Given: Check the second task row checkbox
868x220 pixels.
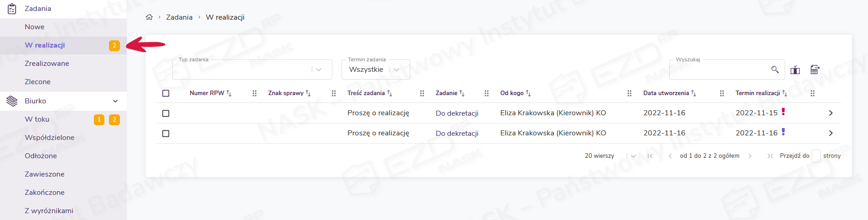Looking at the screenshot, I should 166,134.
